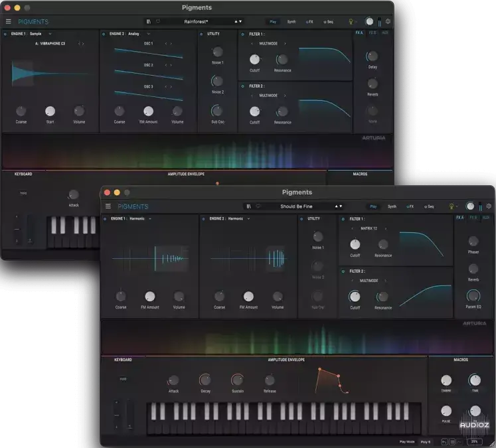The height and width of the screenshot is (448, 496).
Task: Click next waveform arrow for OSC 1
Action: [171, 43]
